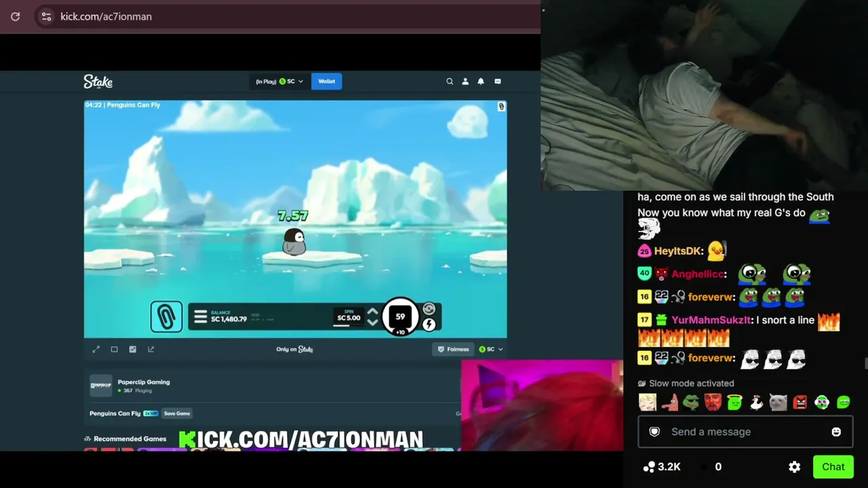Open chat settings gear
Screen dimensions: 868x488
pos(795,467)
